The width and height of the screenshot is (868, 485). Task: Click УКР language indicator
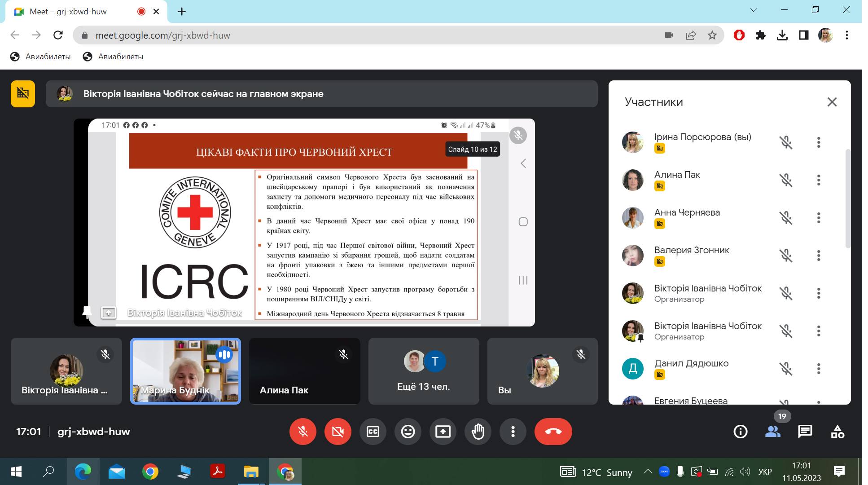765,472
